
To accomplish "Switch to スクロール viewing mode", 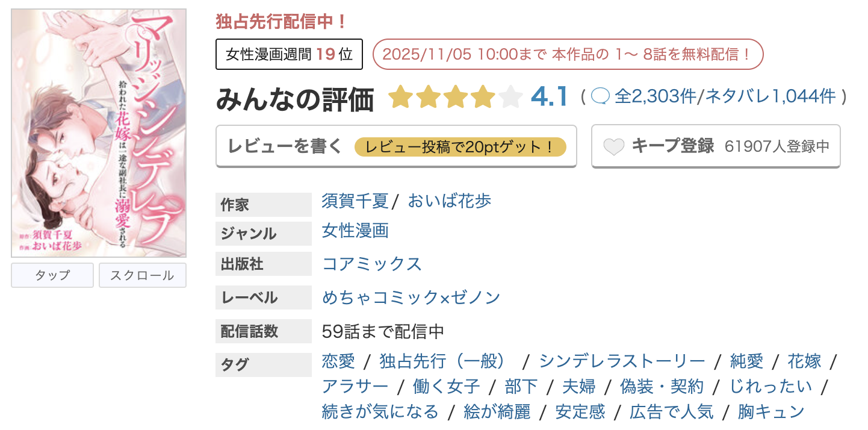I will tap(142, 275).
